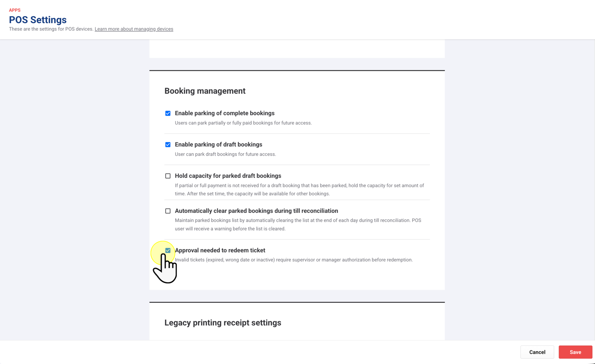595x364 pixels.
Task: Click Hold capacity for parked draft bookings label
Action: pyautogui.click(x=228, y=176)
